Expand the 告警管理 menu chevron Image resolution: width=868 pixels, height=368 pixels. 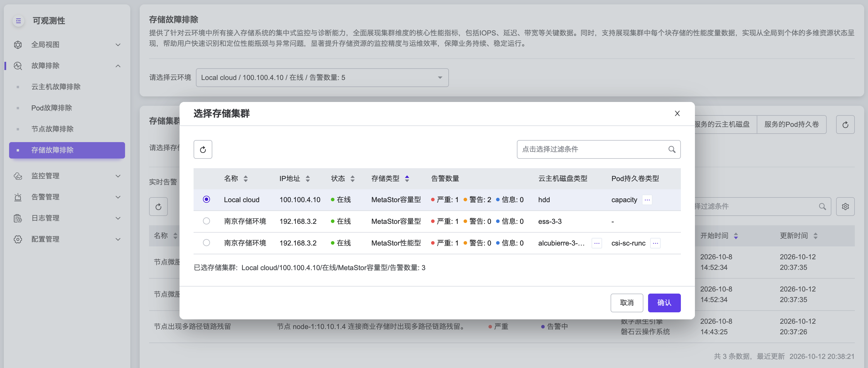click(118, 197)
